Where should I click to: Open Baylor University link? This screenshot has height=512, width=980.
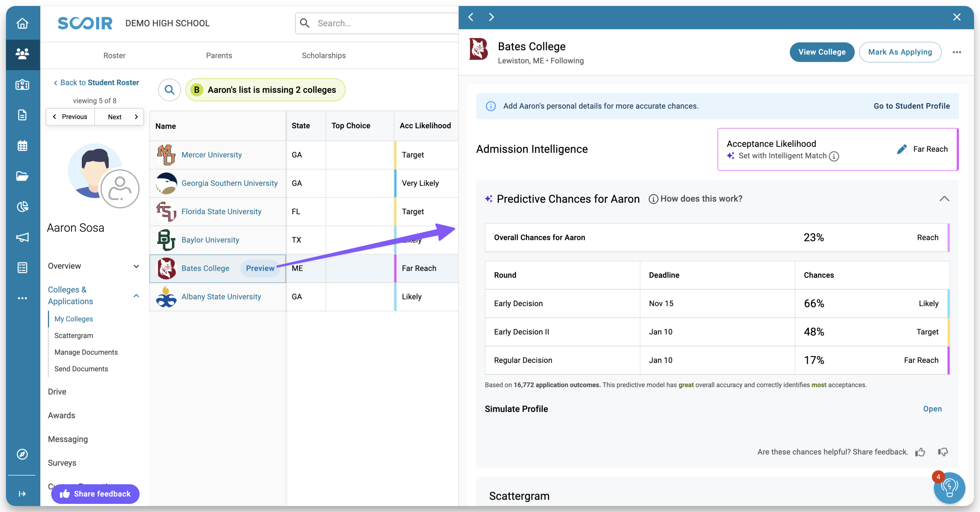pyautogui.click(x=210, y=240)
